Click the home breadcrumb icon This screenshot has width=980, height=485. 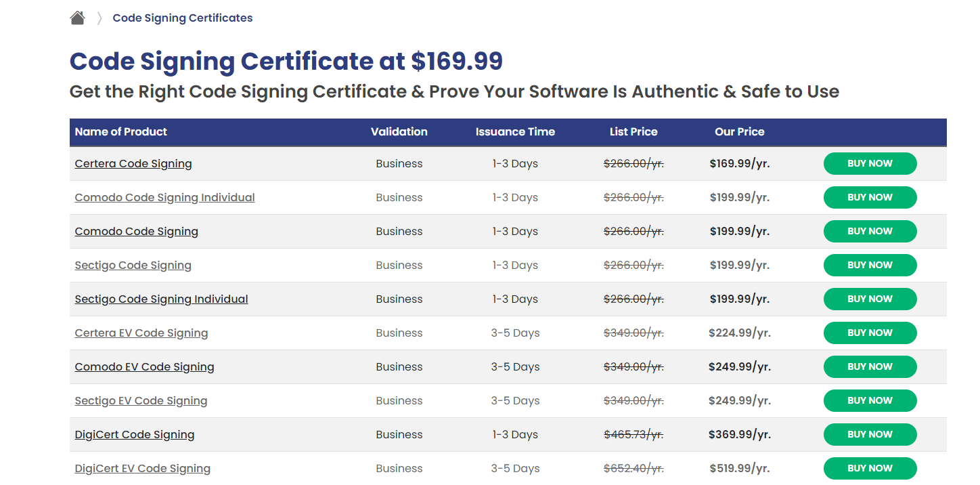[77, 17]
